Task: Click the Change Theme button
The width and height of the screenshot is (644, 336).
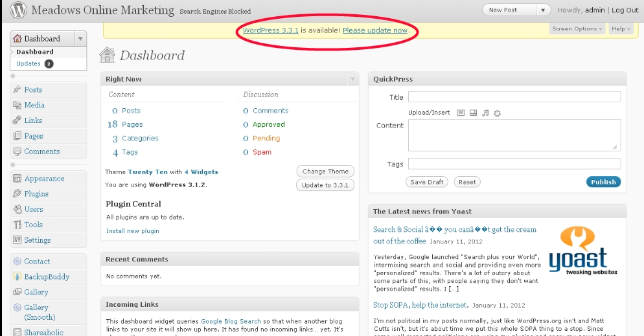Action: coord(325,172)
